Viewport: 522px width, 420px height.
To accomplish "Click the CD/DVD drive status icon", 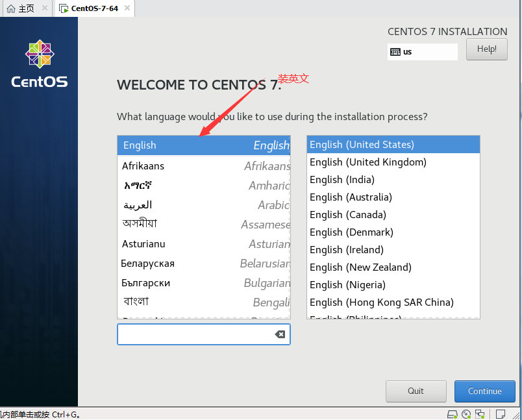I will 466,414.
